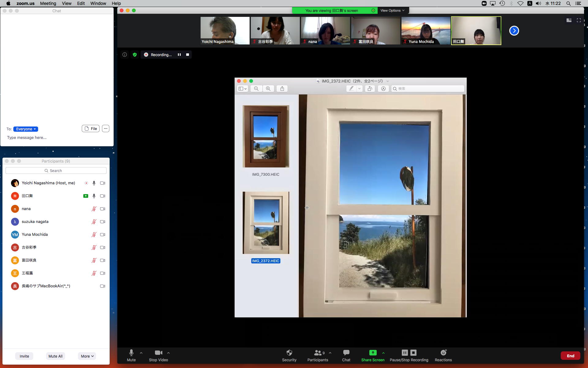Click the red End button
Image resolution: width=588 pixels, height=368 pixels.
pos(570,356)
